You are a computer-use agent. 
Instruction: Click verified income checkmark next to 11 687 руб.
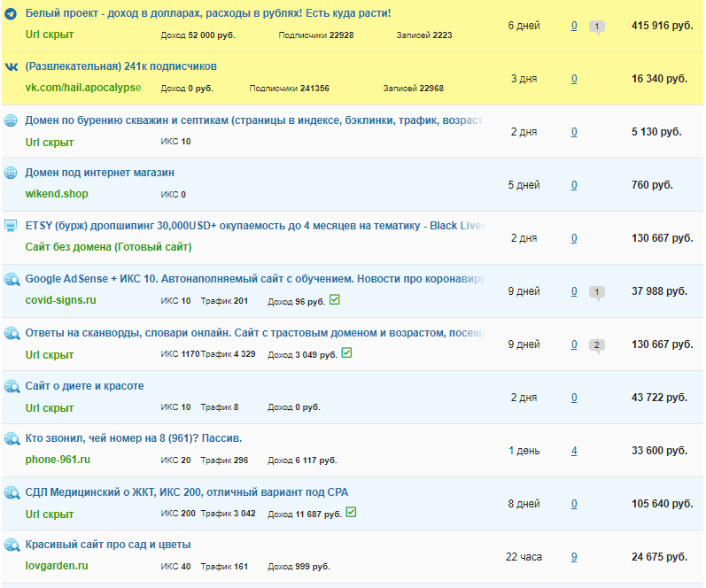coord(351,512)
